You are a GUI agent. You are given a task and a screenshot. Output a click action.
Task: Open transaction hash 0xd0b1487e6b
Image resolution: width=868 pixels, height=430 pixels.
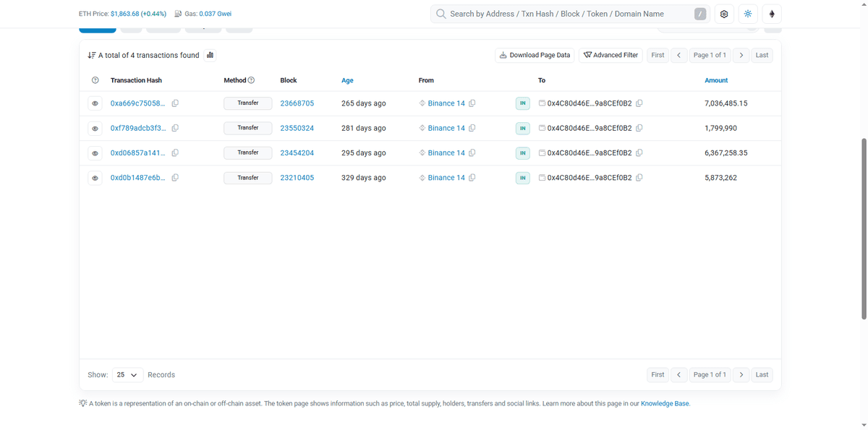(137, 177)
